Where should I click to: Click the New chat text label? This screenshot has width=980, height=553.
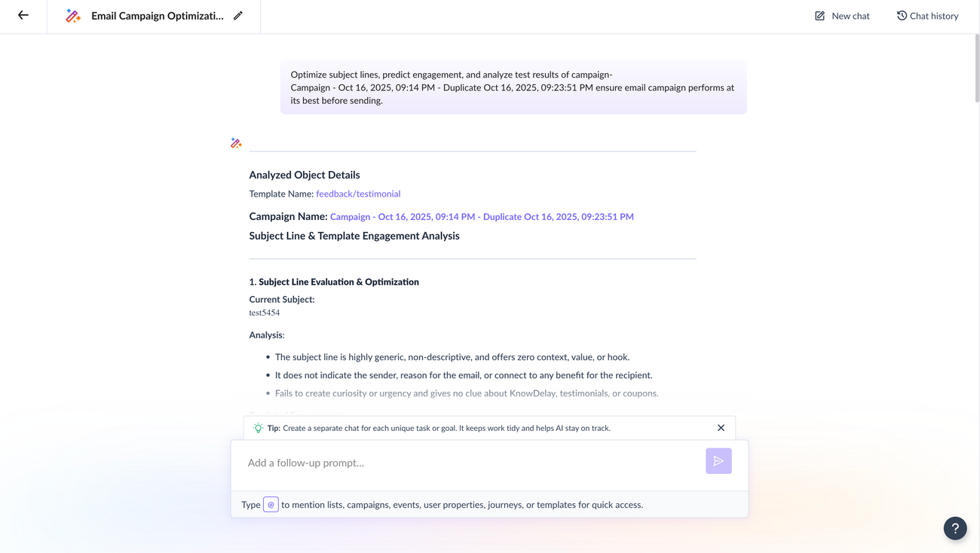tap(850, 15)
